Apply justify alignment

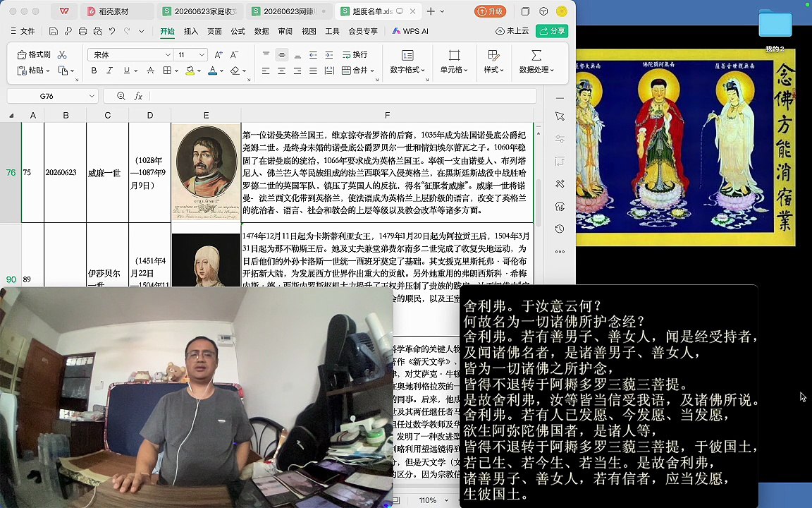click(x=313, y=71)
